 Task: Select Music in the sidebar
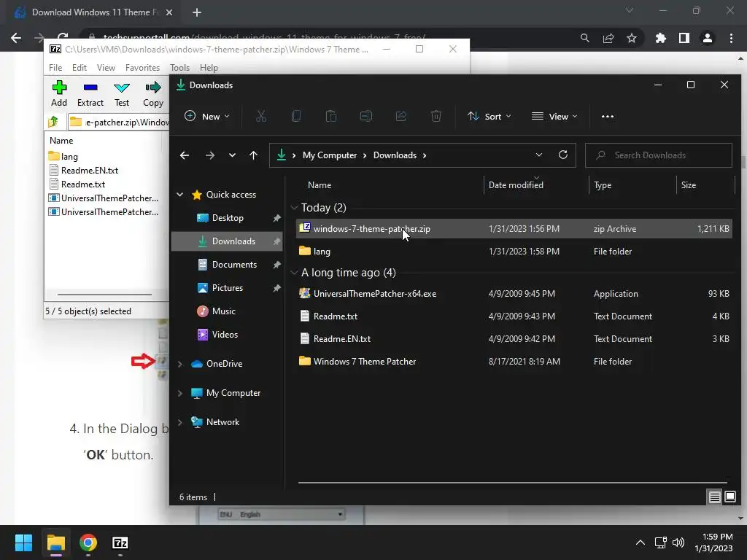tap(228, 311)
